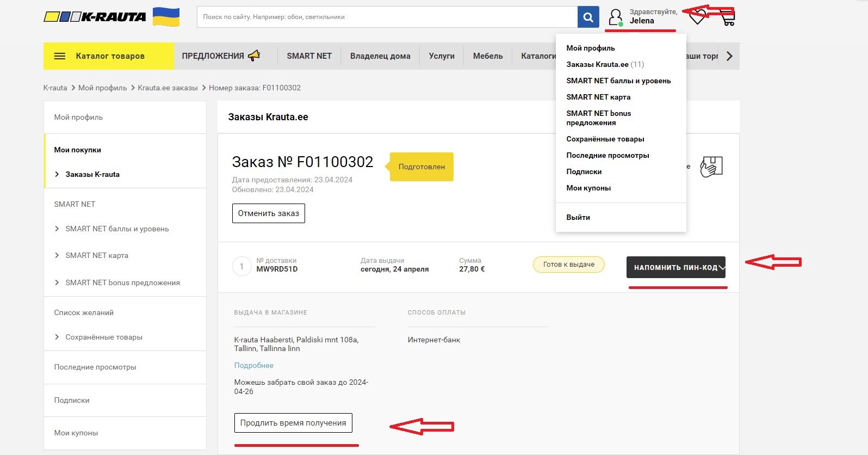Click Продлить время получения button
The height and width of the screenshot is (455, 868).
coord(293,423)
